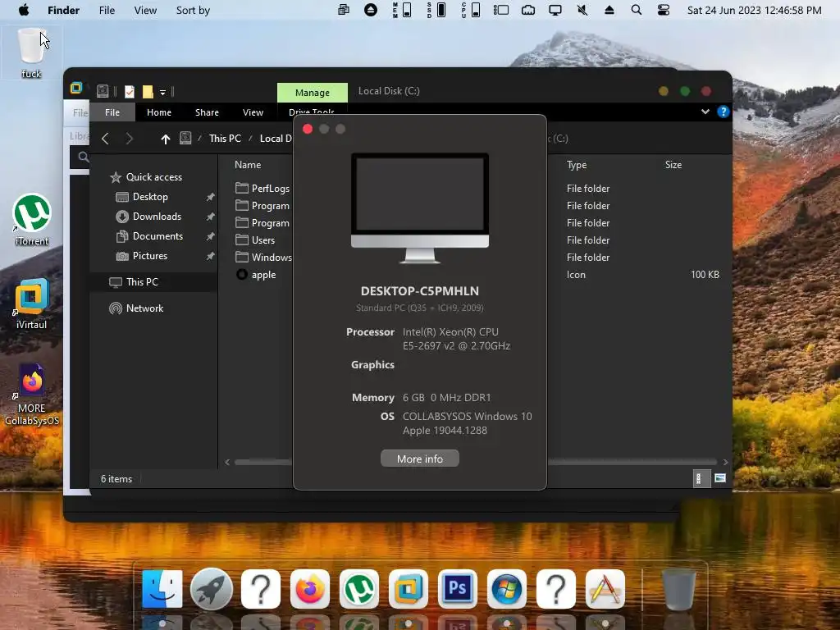Image resolution: width=840 pixels, height=630 pixels.
Task: Open the Finder menu
Action: point(63,10)
